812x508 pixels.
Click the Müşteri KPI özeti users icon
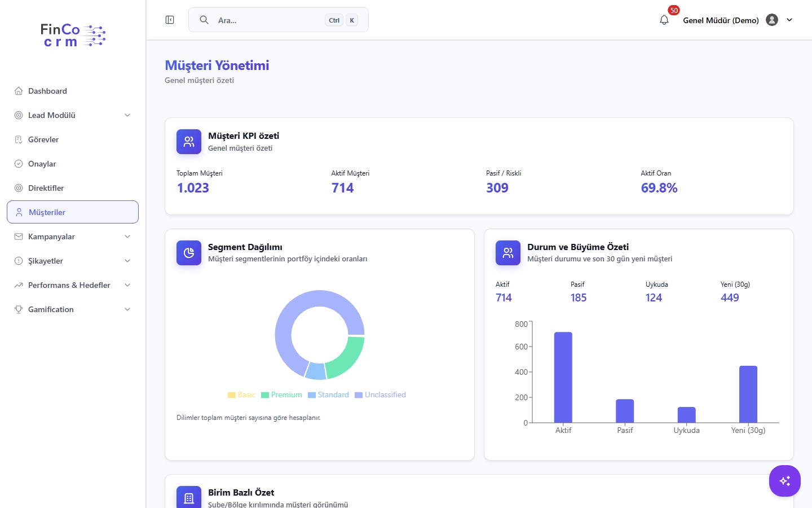(189, 142)
